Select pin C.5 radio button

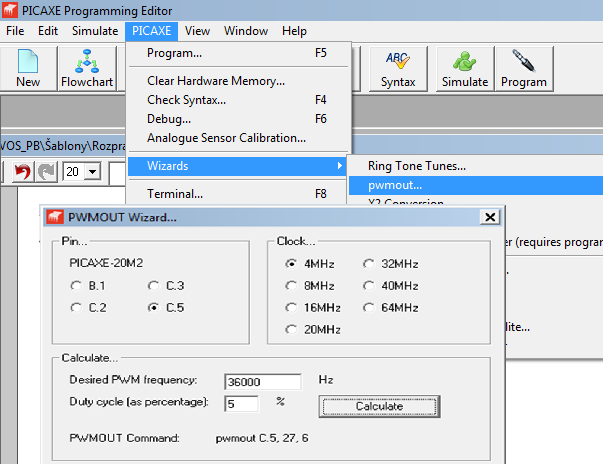[x=153, y=308]
